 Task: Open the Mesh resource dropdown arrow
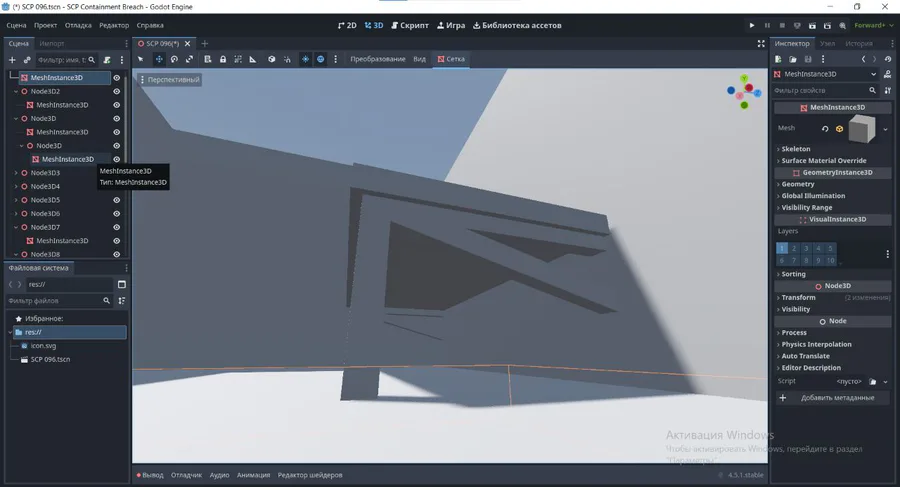coord(885,129)
